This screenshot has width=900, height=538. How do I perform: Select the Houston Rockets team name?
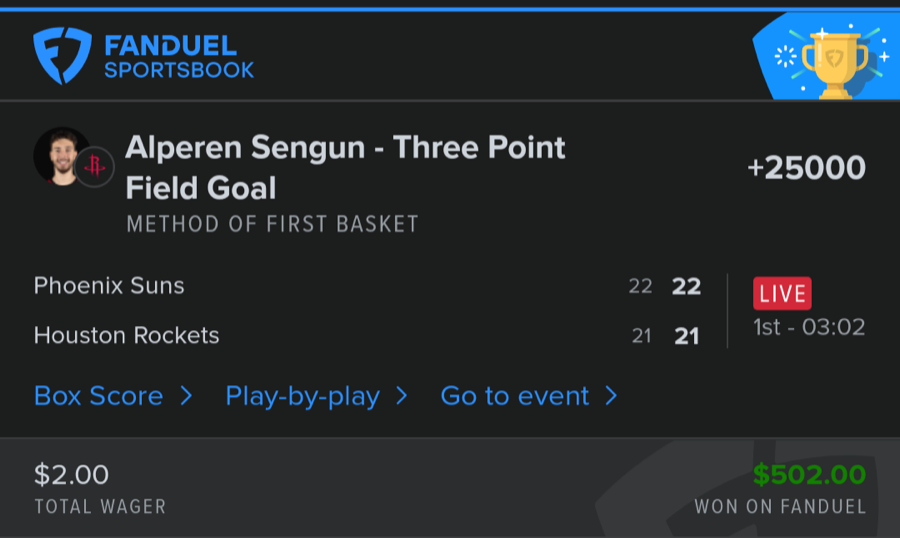pyautogui.click(x=126, y=335)
